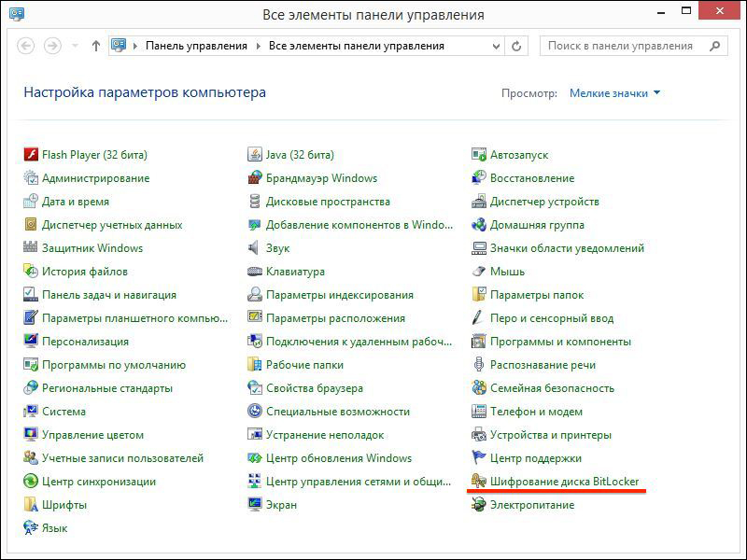Open the Мелкие значки view dropdown

614,93
